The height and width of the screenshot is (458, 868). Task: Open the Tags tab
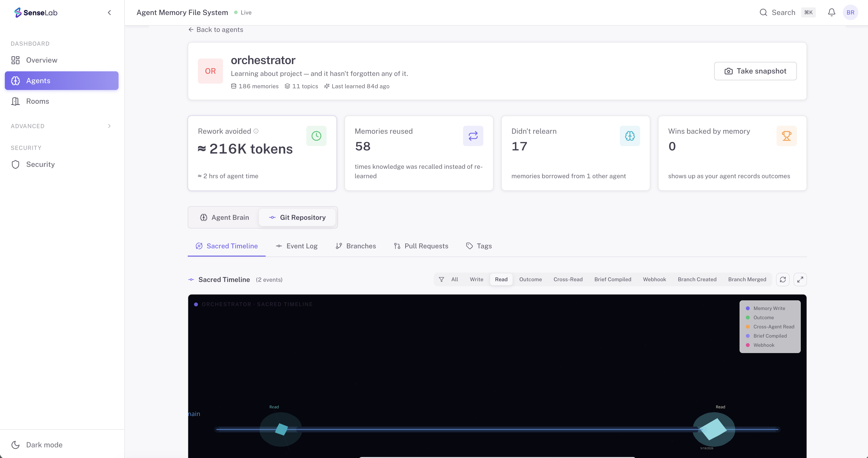[479, 246]
